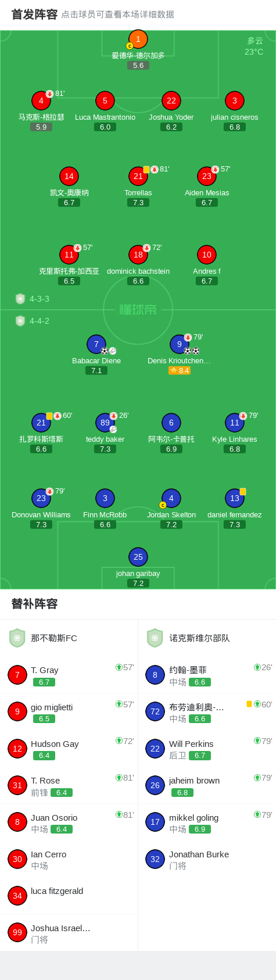Open substitute Will Perkins number 22
Image resolution: width=276 pixels, height=980 pixels.
(x=207, y=749)
